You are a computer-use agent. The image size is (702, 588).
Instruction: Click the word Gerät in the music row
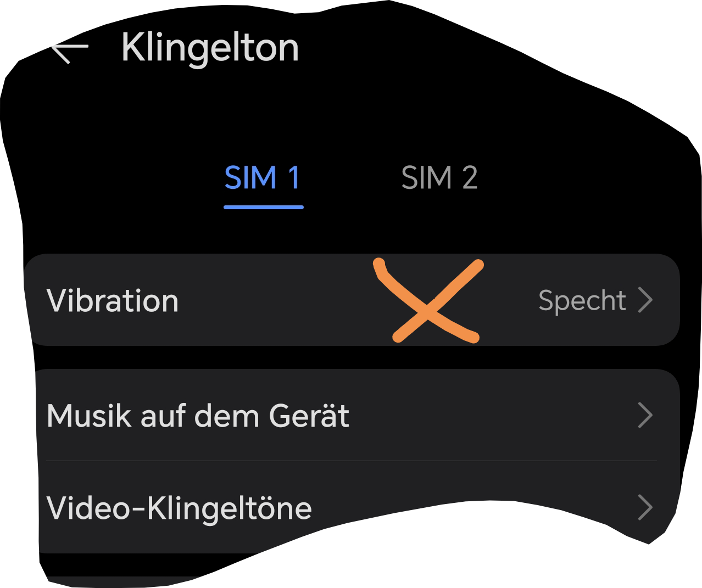[x=309, y=416]
